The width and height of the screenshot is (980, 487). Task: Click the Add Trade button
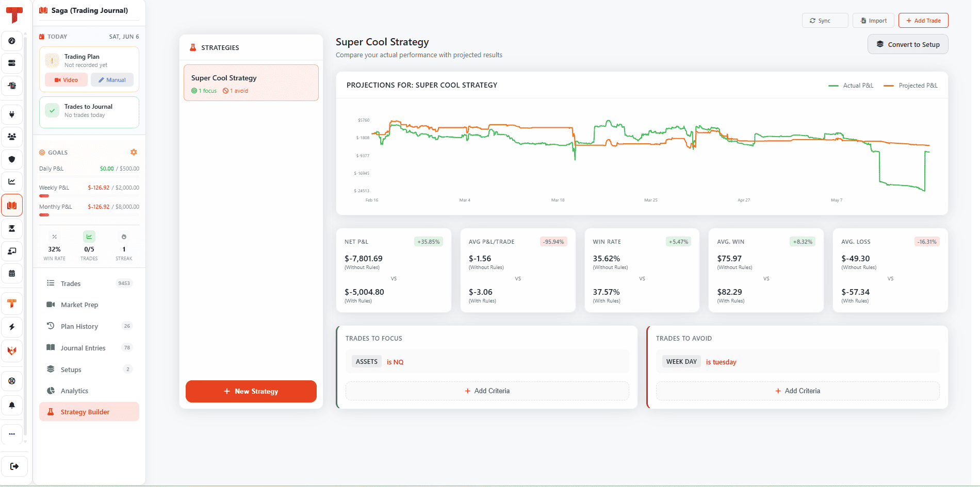pyautogui.click(x=923, y=21)
